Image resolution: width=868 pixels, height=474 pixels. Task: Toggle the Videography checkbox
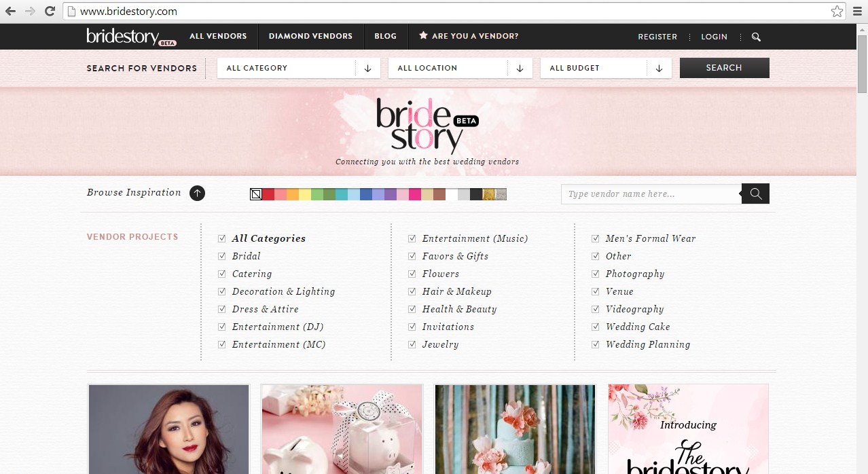596,309
